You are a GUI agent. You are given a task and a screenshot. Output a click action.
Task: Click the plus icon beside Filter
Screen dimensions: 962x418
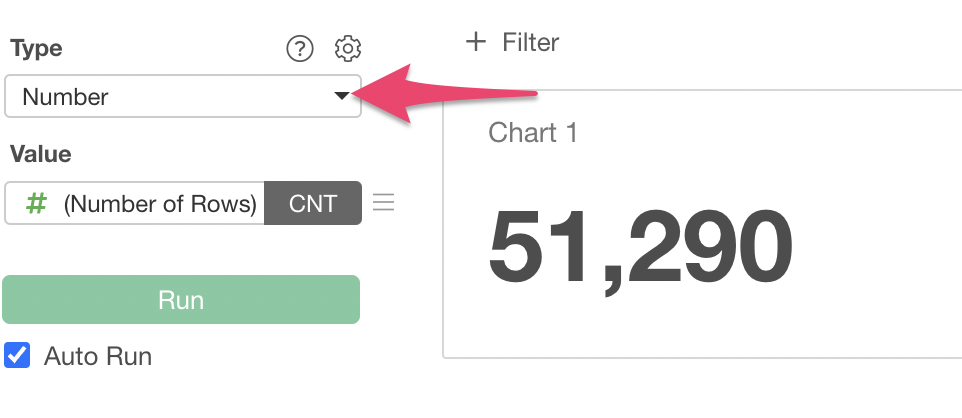[x=476, y=42]
